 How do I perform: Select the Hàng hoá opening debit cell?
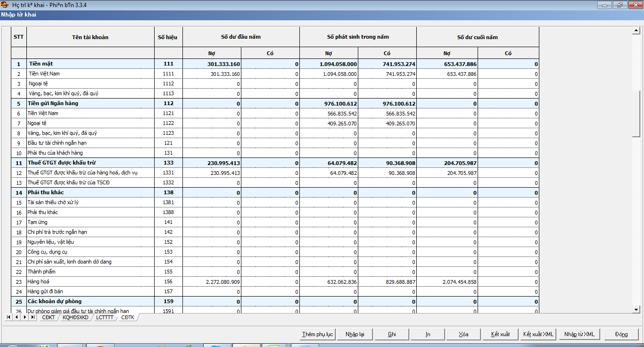[241, 282]
